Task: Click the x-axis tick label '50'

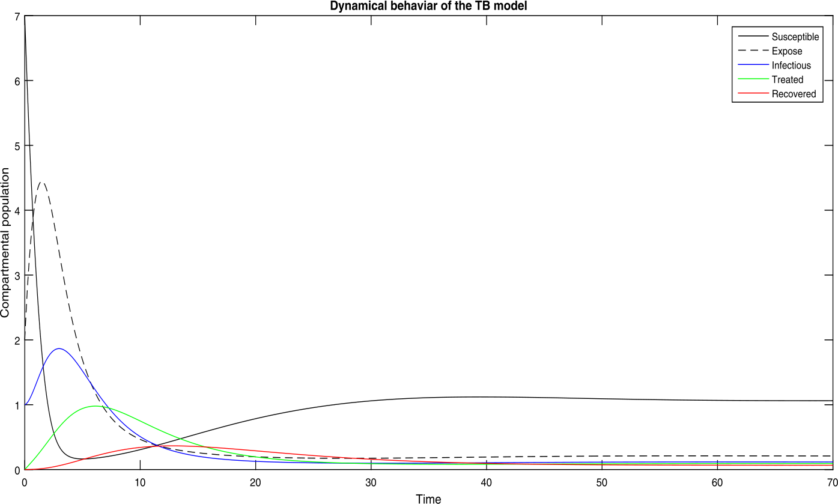Action: click(602, 482)
